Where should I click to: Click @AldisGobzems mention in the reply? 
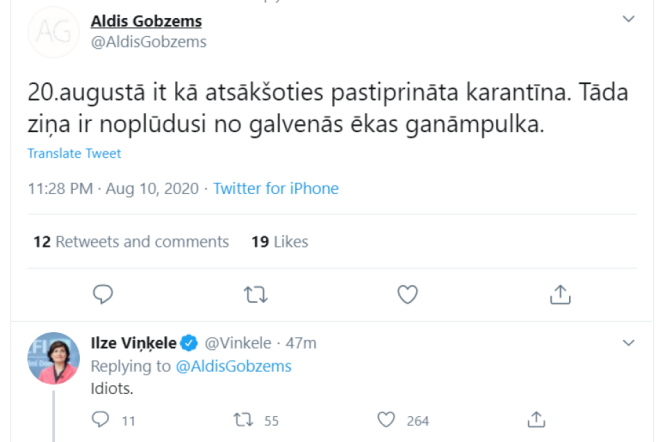234,366
